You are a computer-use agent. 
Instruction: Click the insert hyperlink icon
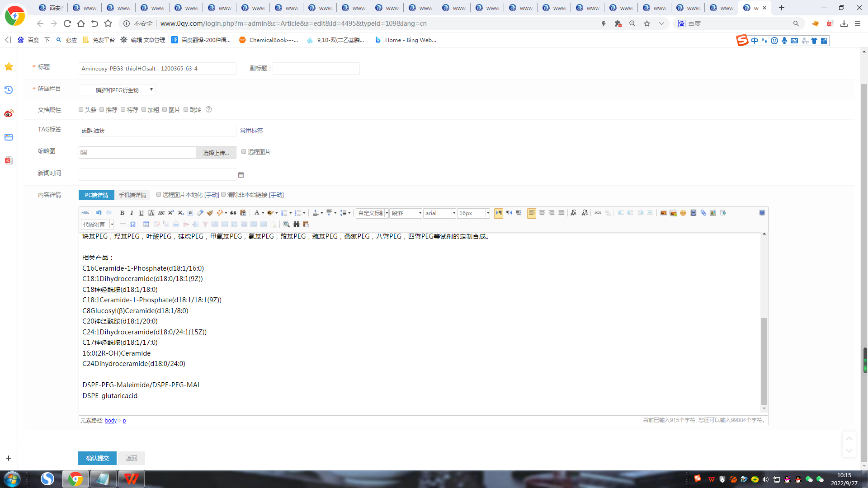click(598, 213)
